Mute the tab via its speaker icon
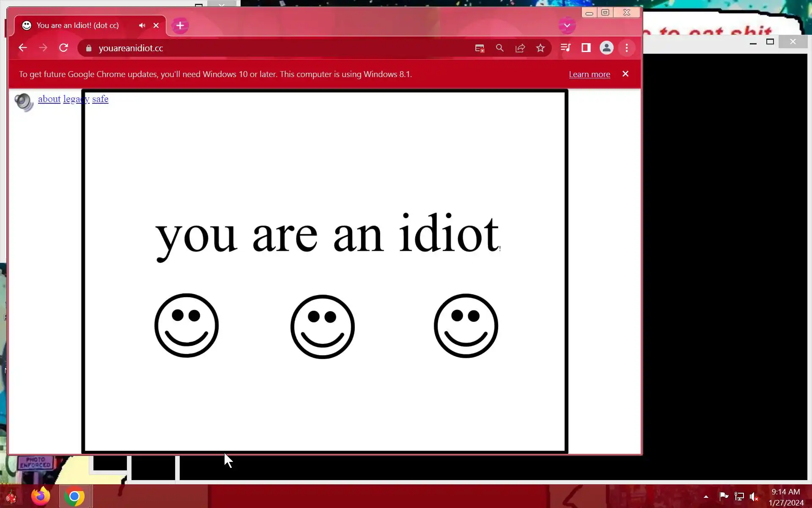This screenshot has width=812, height=508. pyautogui.click(x=142, y=25)
